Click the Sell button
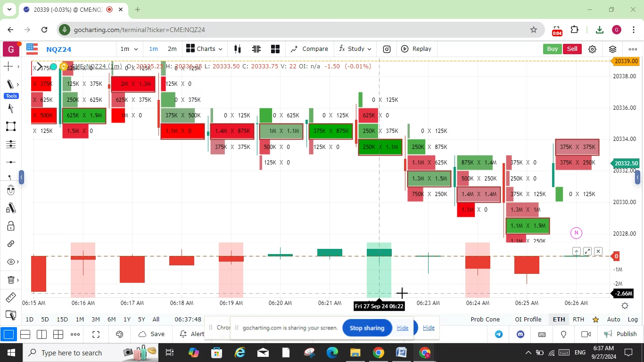Image resolution: width=644 pixels, height=362 pixels. click(572, 49)
